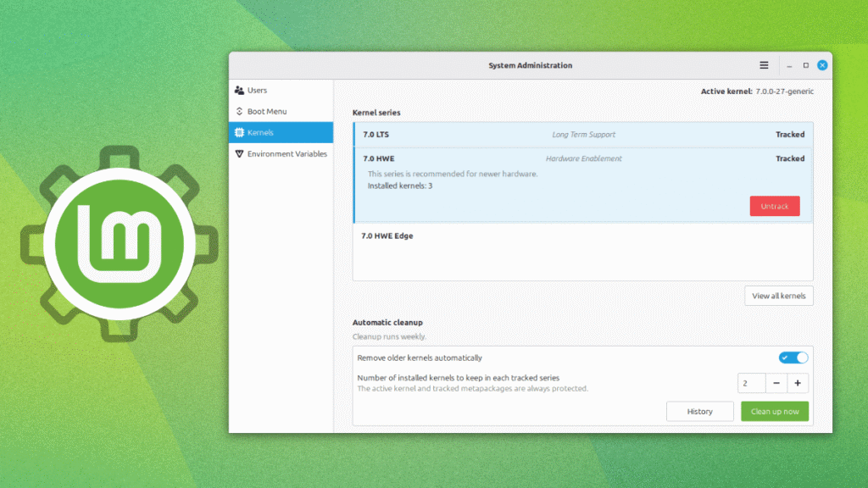Viewport: 868px width, 488px height.
Task: Close the System Administration window
Action: point(822,65)
